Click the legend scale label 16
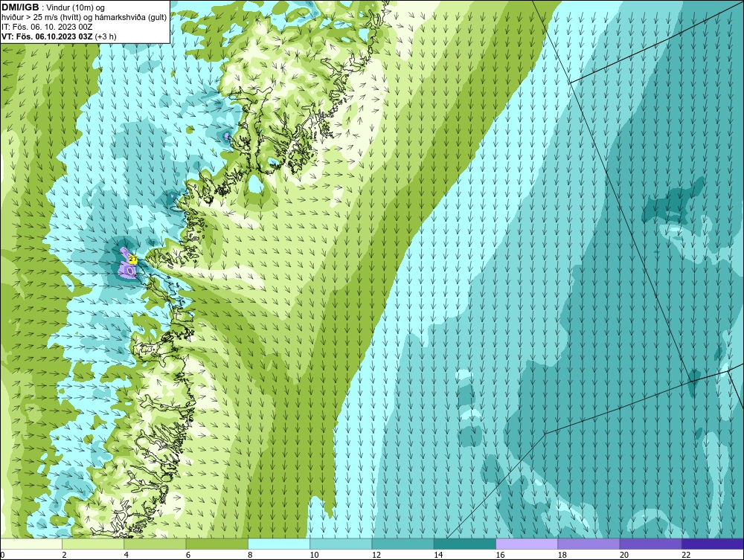The image size is (744, 560). [x=500, y=555]
